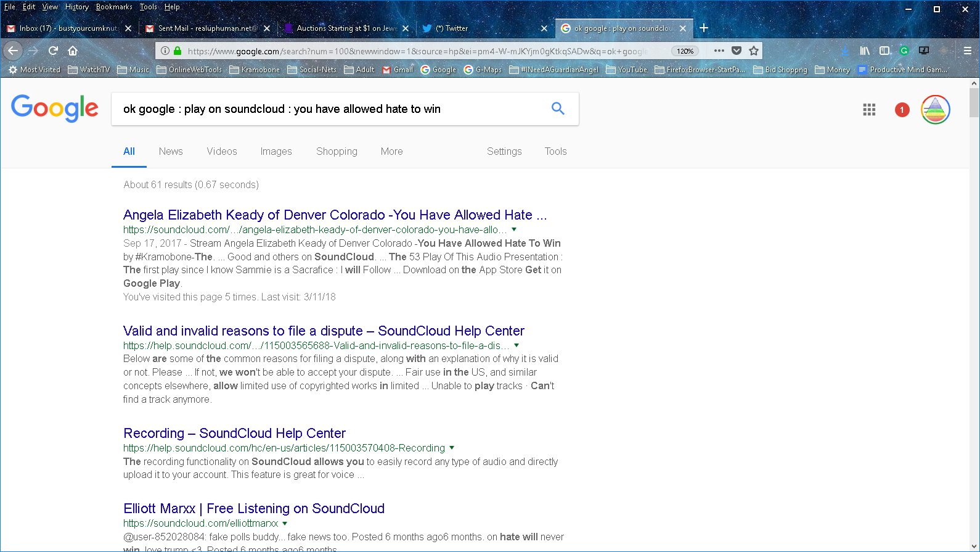
Task: Reload the current page
Action: pyautogui.click(x=53, y=51)
